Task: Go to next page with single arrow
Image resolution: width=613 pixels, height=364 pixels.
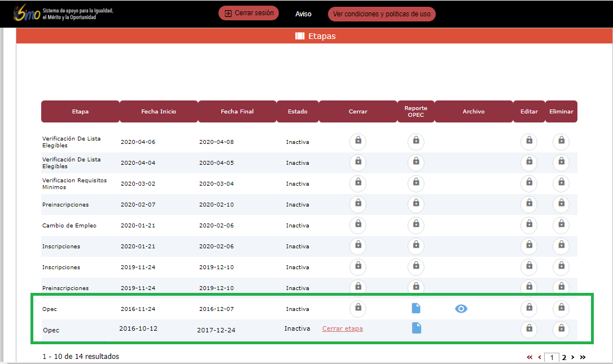Action: (573, 357)
